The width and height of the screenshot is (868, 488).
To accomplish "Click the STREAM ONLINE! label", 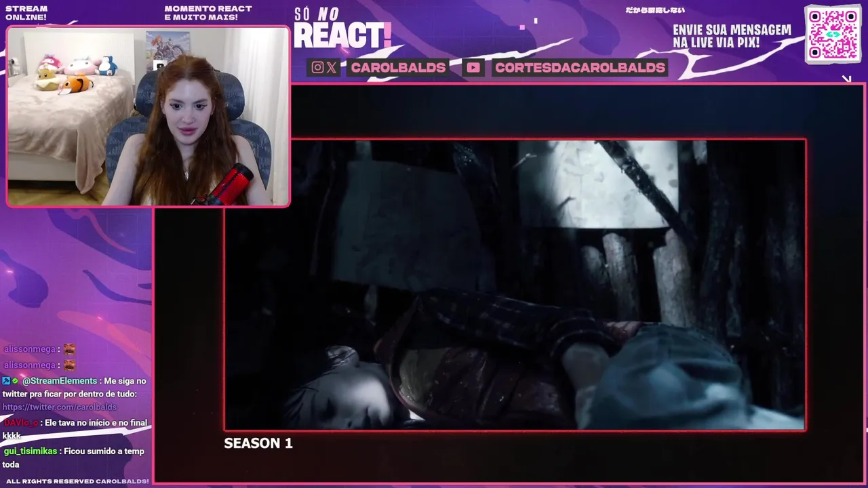I will tap(26, 13).
